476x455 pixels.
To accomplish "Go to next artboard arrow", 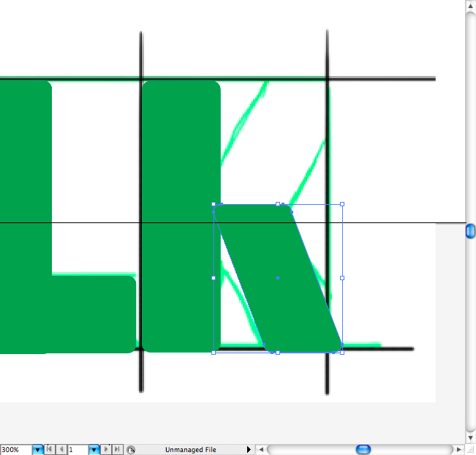I will point(105,449).
